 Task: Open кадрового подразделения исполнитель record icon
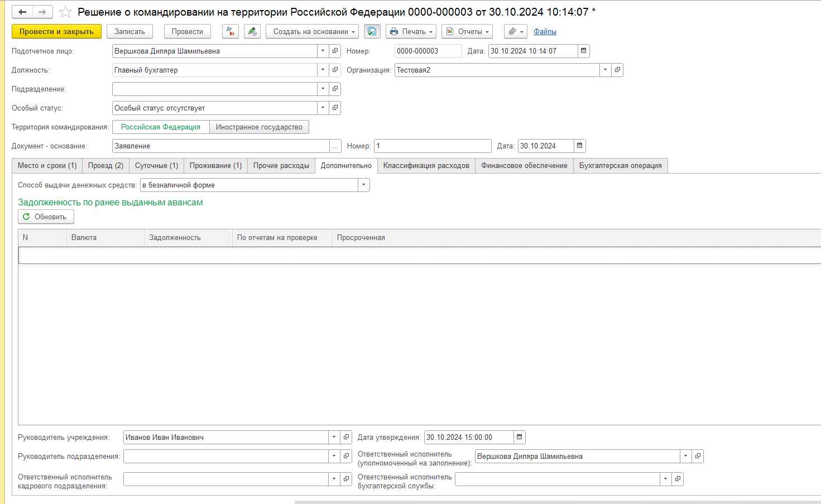tap(346, 479)
